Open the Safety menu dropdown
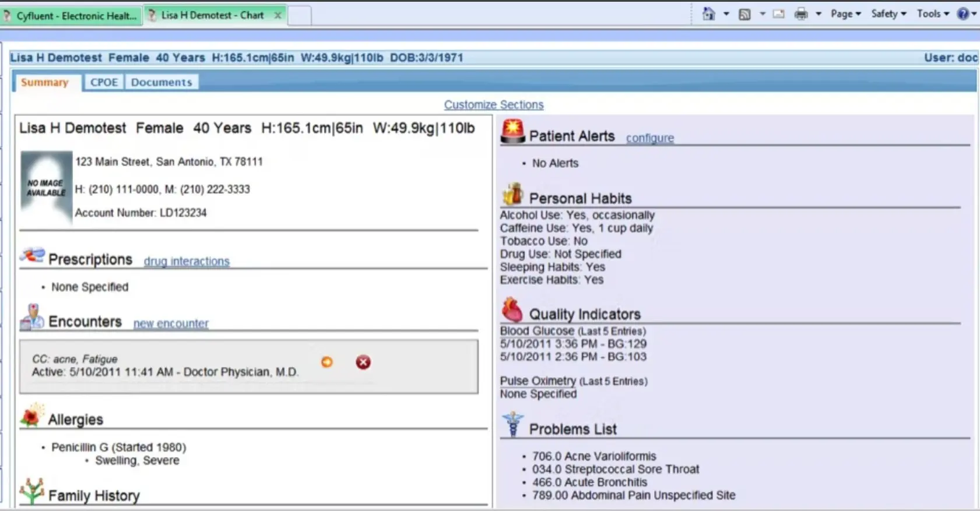 (888, 14)
